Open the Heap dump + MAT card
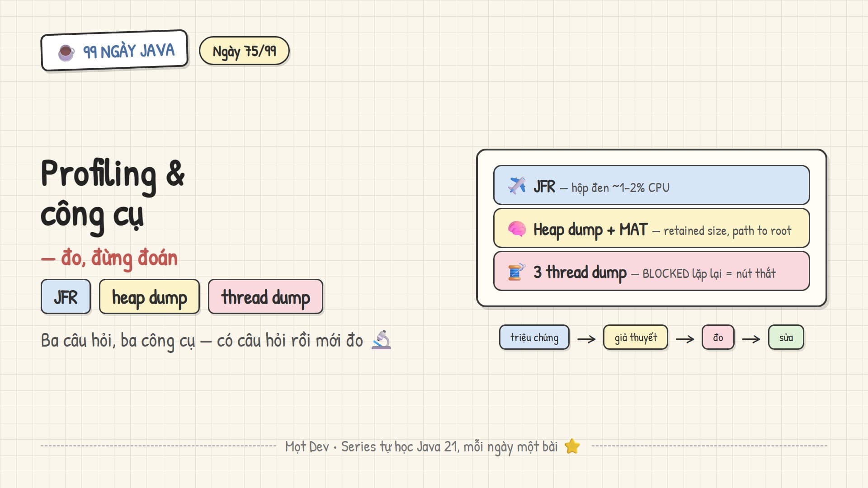This screenshot has height=488, width=868. coord(651,228)
